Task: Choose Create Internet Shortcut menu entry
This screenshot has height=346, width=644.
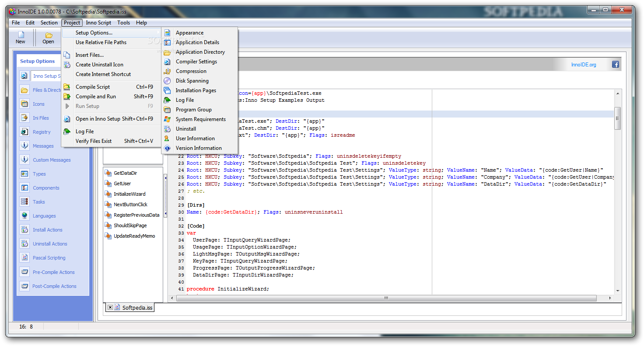Action: point(112,74)
